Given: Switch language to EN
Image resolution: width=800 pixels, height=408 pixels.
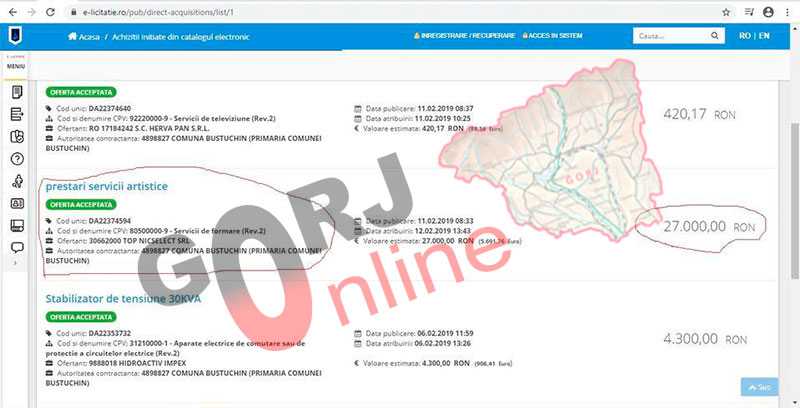Looking at the screenshot, I should coord(764,36).
